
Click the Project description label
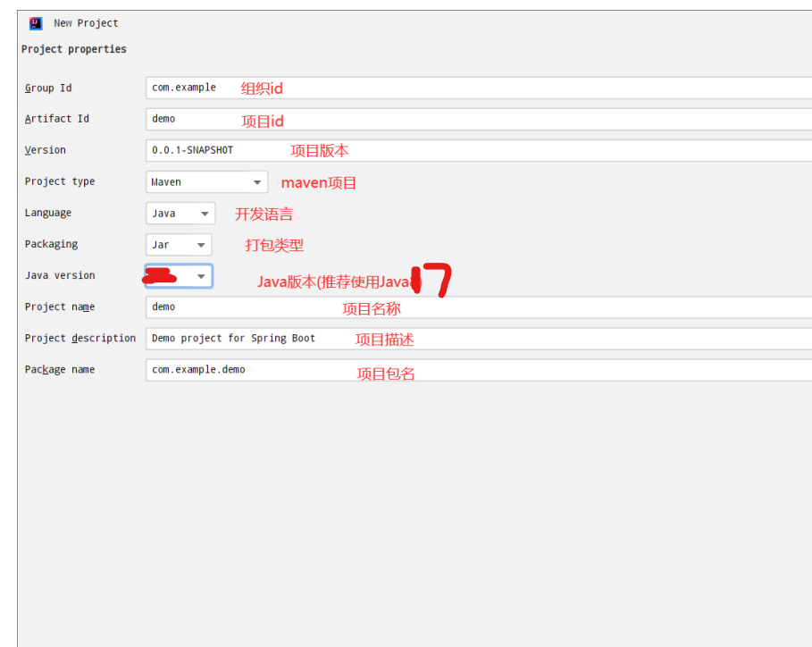click(x=80, y=339)
